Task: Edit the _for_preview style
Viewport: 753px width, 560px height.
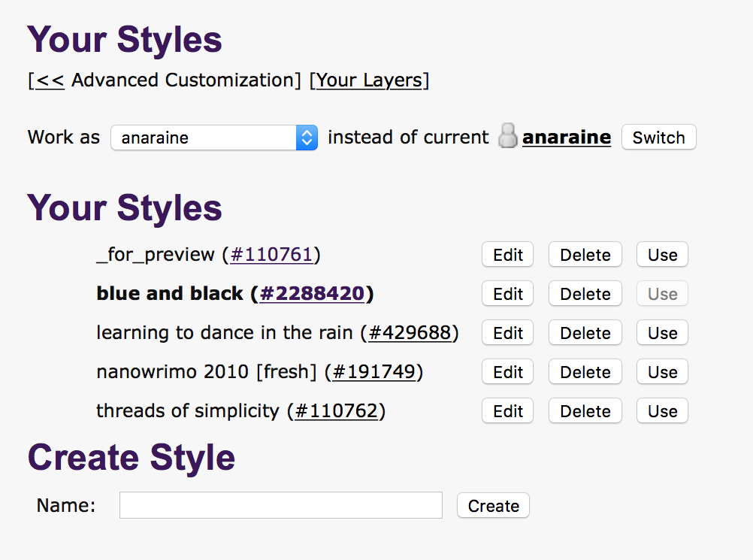Action: click(x=507, y=255)
